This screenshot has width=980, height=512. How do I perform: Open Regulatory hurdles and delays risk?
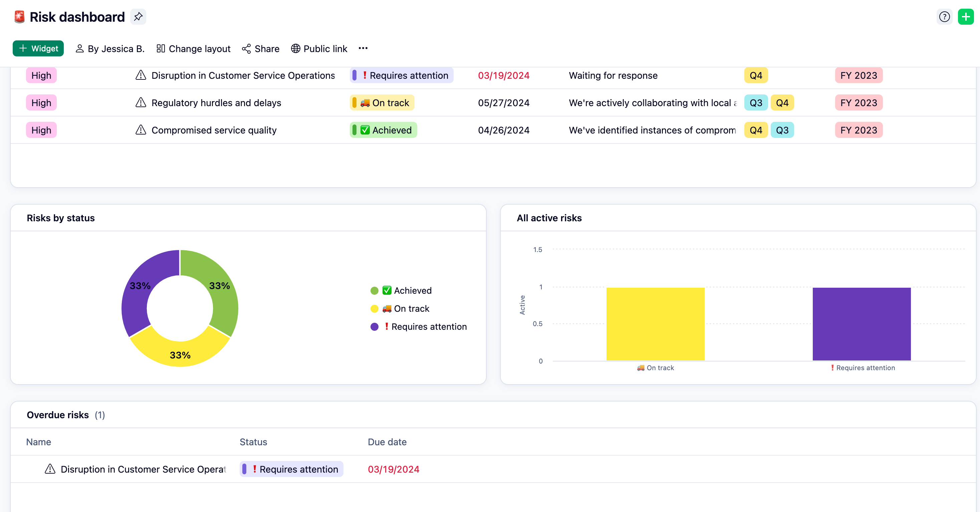pyautogui.click(x=216, y=103)
